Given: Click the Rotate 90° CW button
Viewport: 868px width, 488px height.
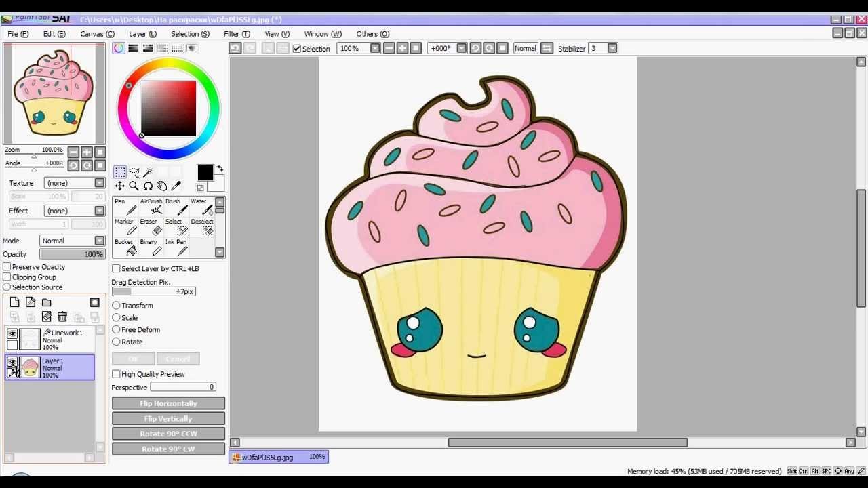Looking at the screenshot, I should 168,449.
